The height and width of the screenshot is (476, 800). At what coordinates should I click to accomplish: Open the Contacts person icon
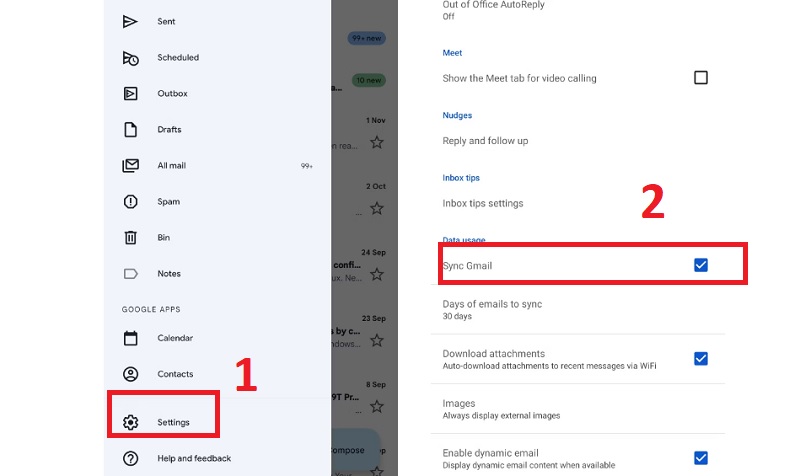click(131, 374)
